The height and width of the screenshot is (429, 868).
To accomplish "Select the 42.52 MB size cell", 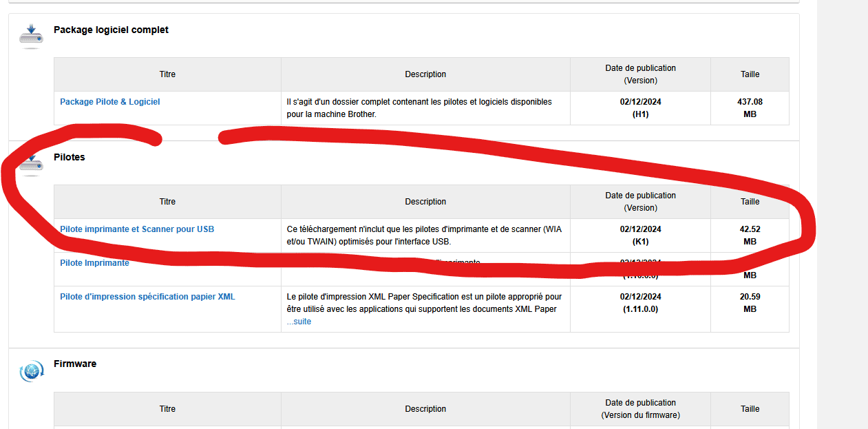I will coord(750,236).
